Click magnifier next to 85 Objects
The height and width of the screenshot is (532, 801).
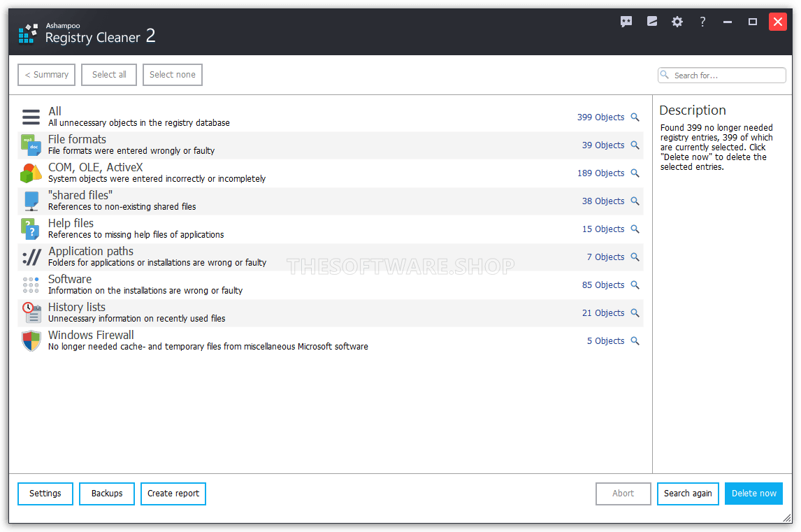[x=635, y=285]
